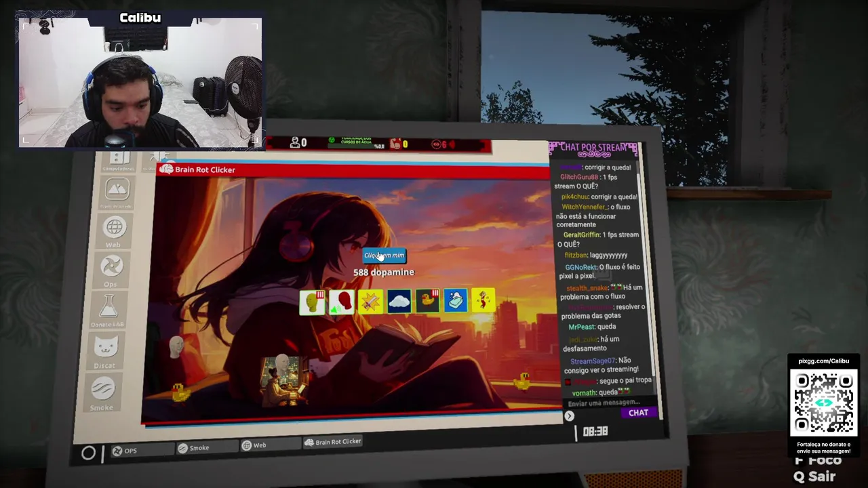Click the pale head by the pillow
Screen dimensions: 868x488
[177, 347]
